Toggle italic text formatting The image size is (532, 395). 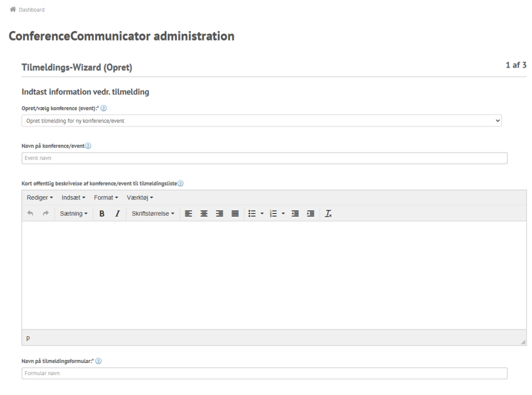click(x=117, y=213)
